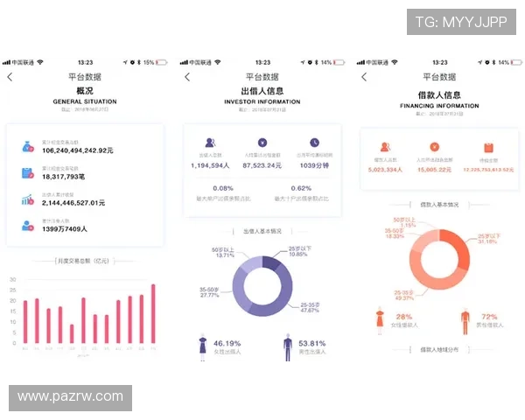The width and height of the screenshot is (525, 420).
Task: Select shortest bar in monthly transaction chart
Action: coord(72,334)
